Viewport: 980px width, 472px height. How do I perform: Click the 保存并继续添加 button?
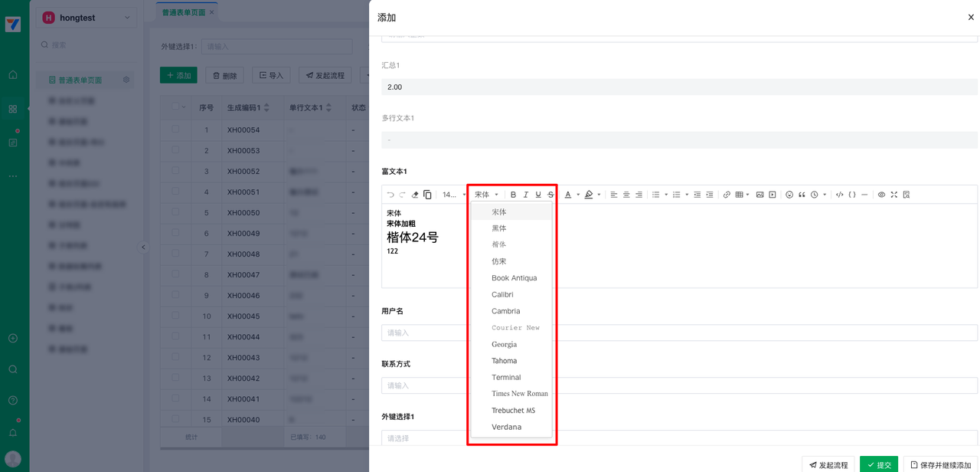point(940,464)
